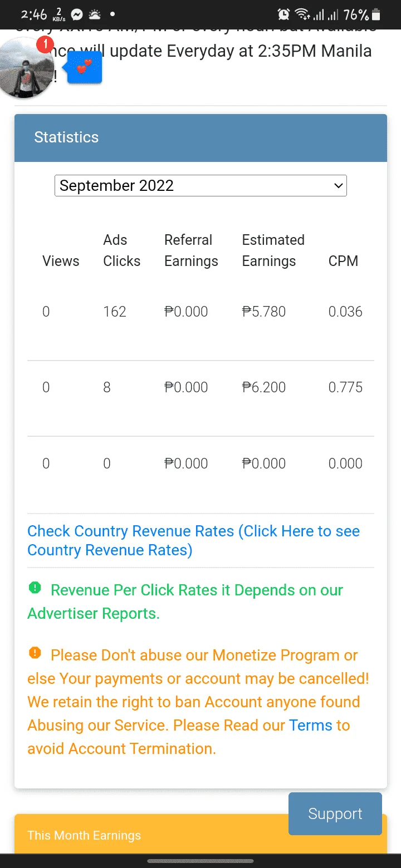Click the Estimated Earnings column header

[x=273, y=250]
